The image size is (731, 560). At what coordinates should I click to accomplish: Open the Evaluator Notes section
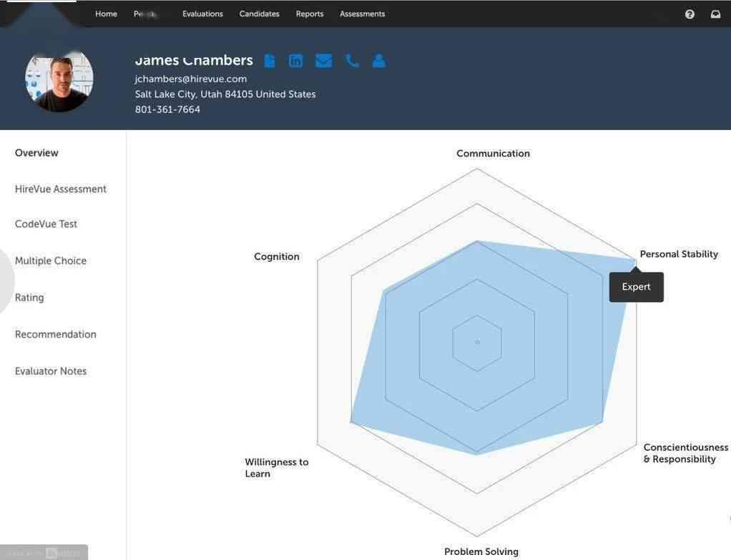tap(51, 371)
